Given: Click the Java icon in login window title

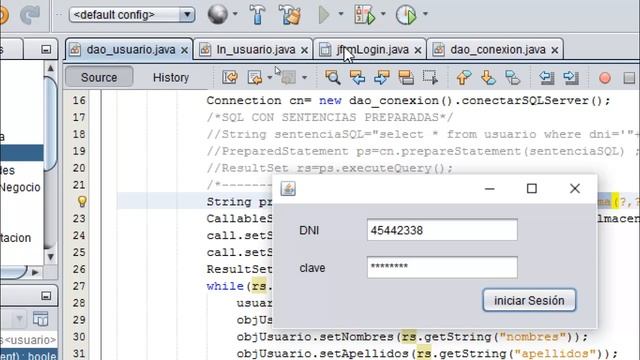Looking at the screenshot, I should point(288,189).
